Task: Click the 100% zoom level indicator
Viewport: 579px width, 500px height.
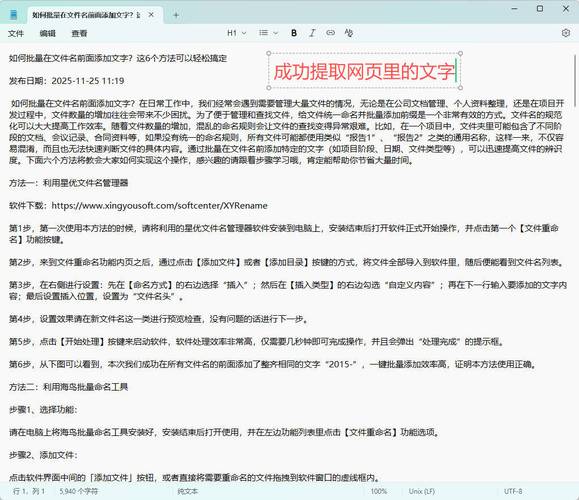Action: tap(379, 492)
